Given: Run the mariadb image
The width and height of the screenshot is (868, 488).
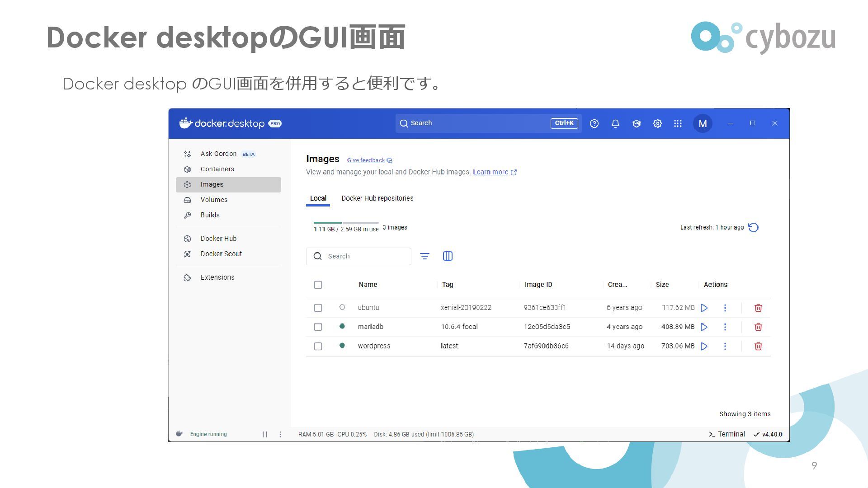Looking at the screenshot, I should click(x=704, y=327).
